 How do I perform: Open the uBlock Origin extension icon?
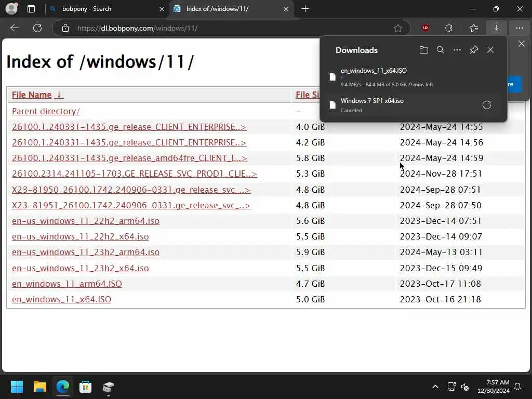point(425,28)
